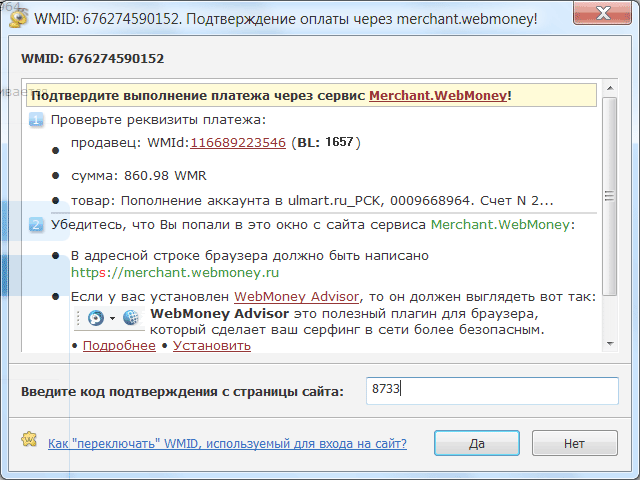Click the https://merchant.webmoney.ru address text
Viewport: 640px width, 480px height.
(x=175, y=272)
